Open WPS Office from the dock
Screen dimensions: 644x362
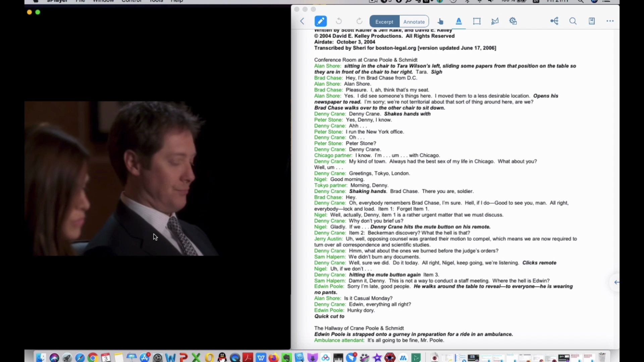pos(261,358)
